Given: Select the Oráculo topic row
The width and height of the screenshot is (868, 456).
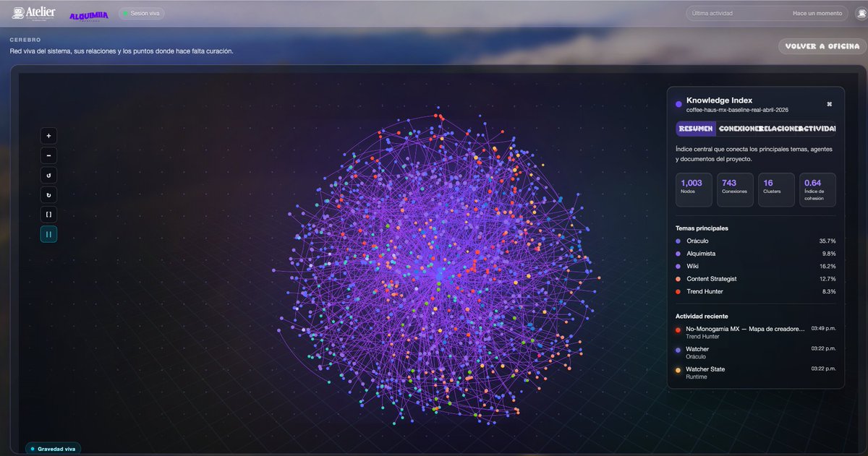Looking at the screenshot, I should click(x=756, y=241).
